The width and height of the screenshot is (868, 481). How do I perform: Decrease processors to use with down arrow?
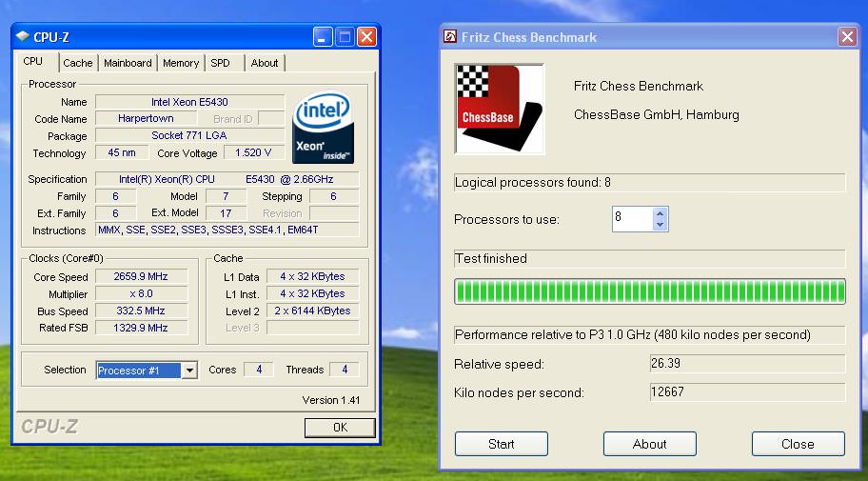660,225
